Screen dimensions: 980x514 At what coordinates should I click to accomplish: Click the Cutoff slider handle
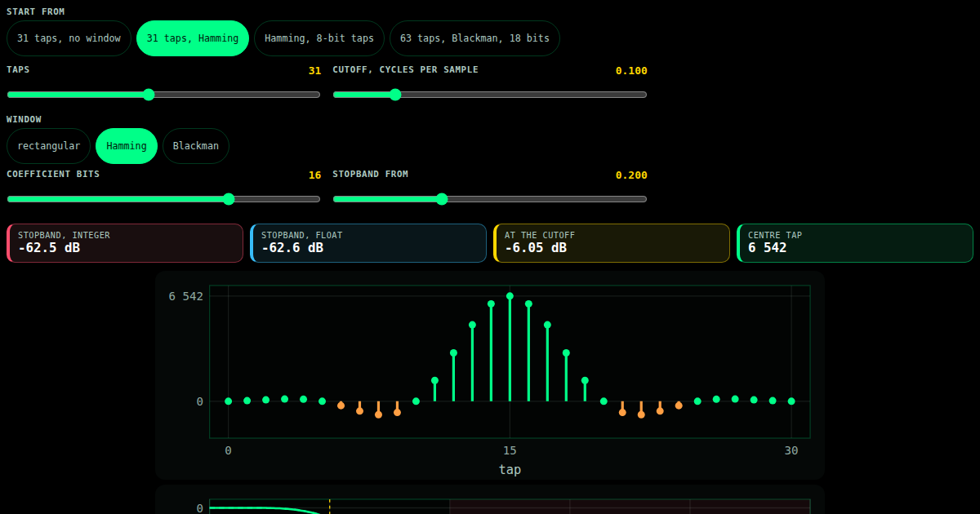[x=395, y=95]
